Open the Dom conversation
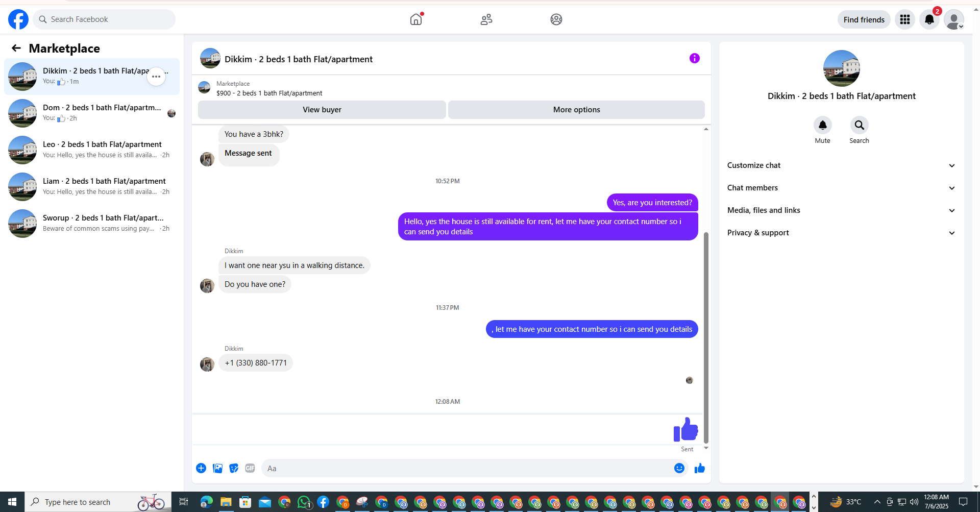 92,113
